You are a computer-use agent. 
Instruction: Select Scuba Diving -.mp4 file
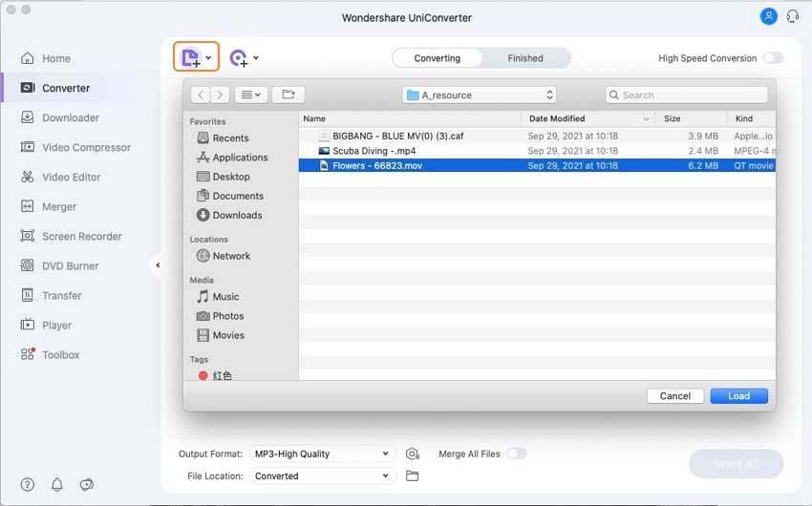tap(537, 151)
